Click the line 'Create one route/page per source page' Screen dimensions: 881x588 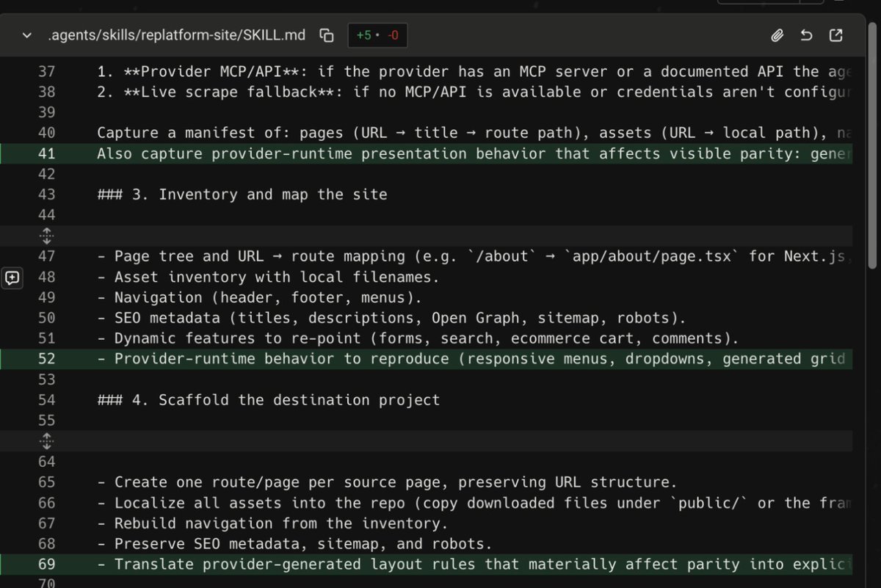click(387, 482)
